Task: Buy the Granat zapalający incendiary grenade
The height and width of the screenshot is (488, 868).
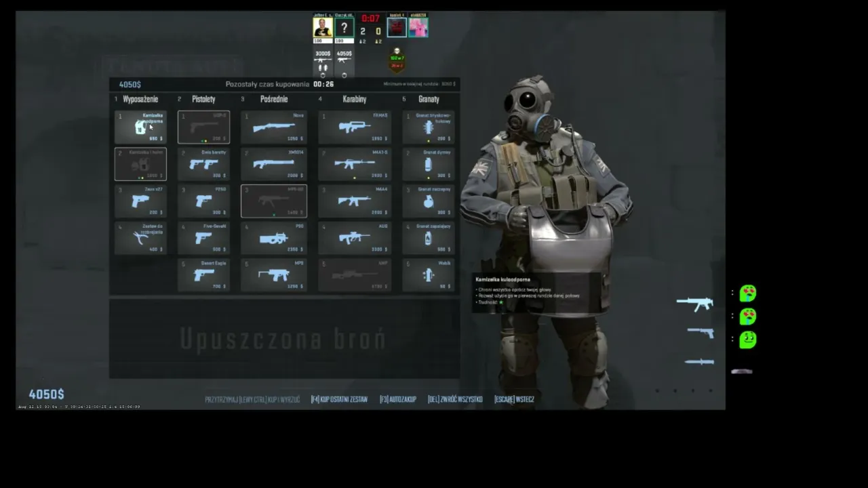Action: click(x=429, y=238)
